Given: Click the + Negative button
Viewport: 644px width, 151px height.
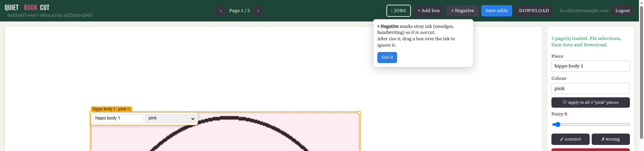Looking at the screenshot, I should [463, 11].
